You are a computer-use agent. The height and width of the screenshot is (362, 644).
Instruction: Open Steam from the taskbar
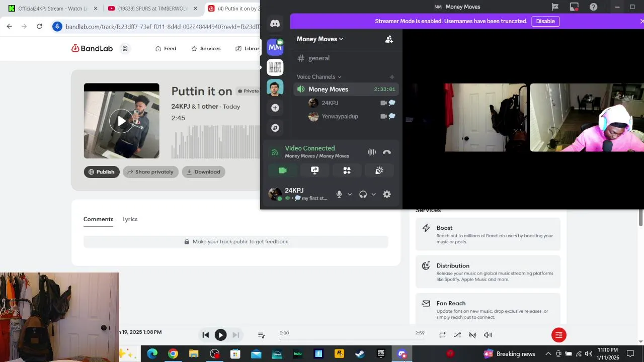click(360, 354)
